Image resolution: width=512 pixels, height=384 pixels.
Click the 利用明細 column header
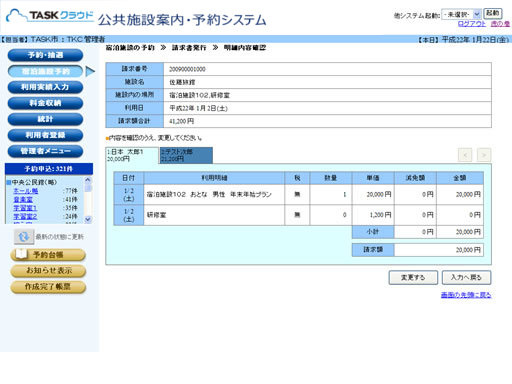coord(214,178)
